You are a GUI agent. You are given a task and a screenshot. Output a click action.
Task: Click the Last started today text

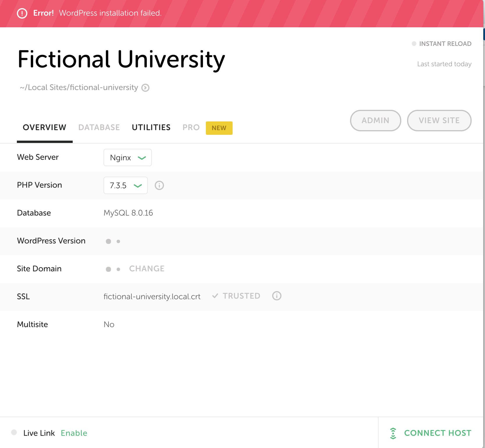tap(444, 64)
